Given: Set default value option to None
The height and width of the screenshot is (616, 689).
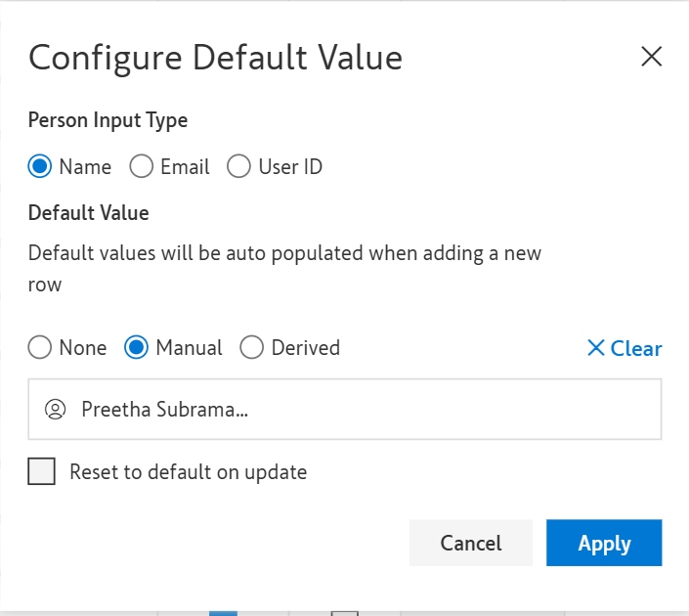Looking at the screenshot, I should (40, 347).
